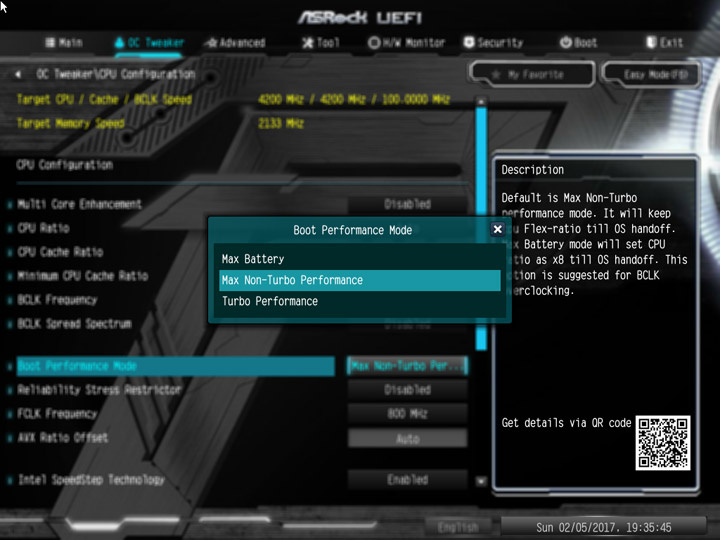720x540 pixels.
Task: Change the English language button
Action: click(x=458, y=527)
